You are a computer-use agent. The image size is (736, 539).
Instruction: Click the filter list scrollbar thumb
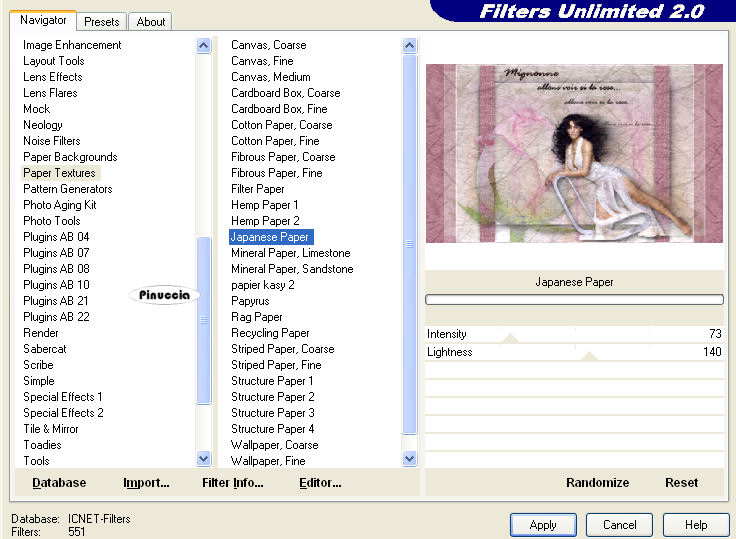click(x=409, y=244)
